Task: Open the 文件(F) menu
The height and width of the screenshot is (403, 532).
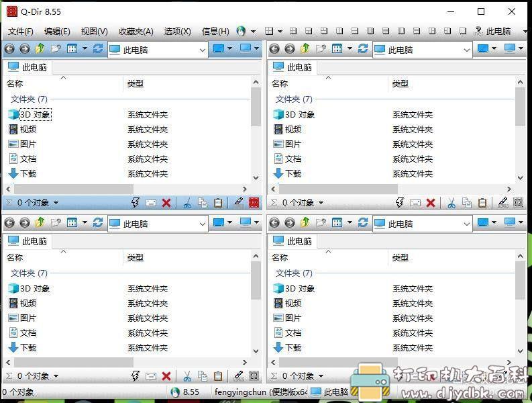Action: 20,32
